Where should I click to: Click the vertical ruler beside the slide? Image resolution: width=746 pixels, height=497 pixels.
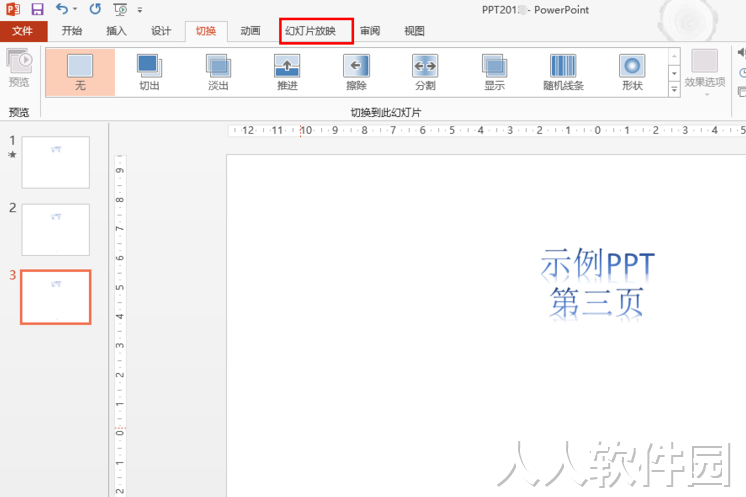coord(120,326)
